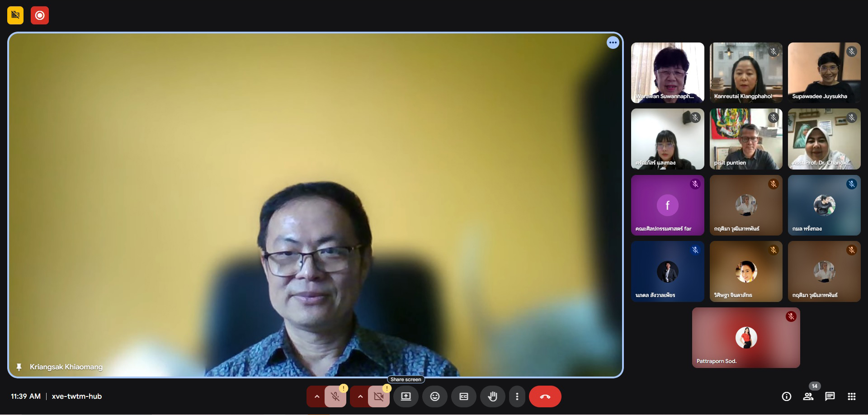Open more options three-dot menu in toolbar

coord(517,396)
